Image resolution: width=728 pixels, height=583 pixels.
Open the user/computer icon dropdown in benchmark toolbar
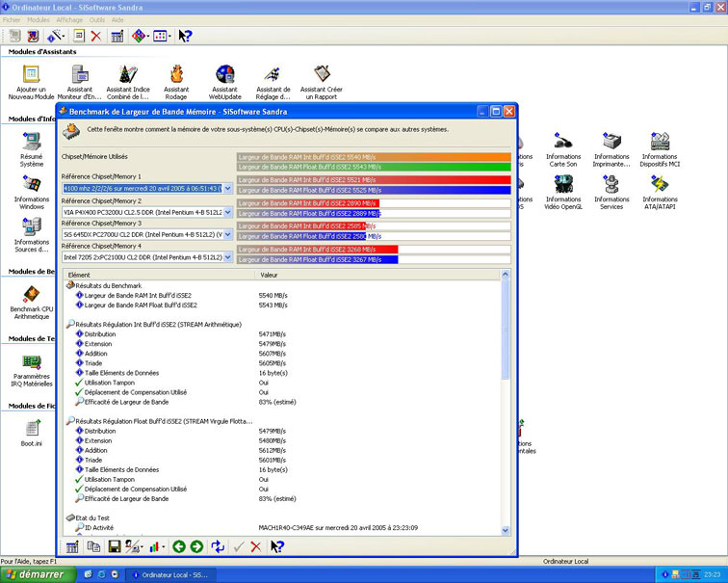[x=142, y=547]
